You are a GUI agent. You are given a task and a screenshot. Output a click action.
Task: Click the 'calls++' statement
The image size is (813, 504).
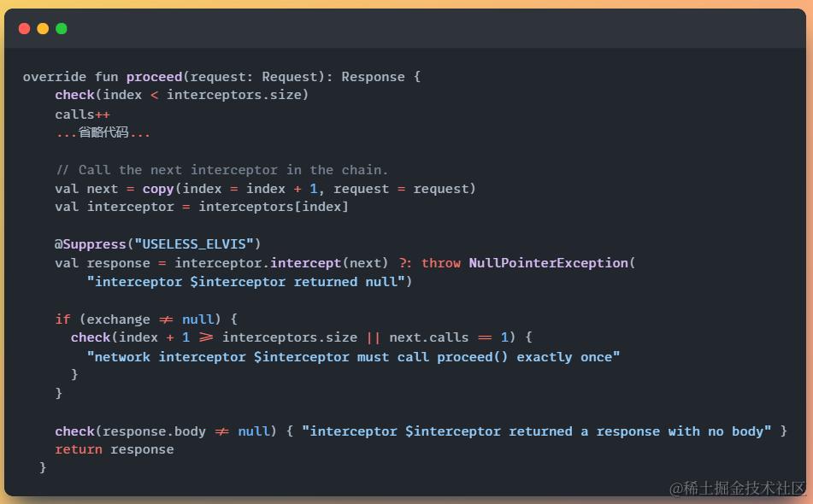click(82, 114)
